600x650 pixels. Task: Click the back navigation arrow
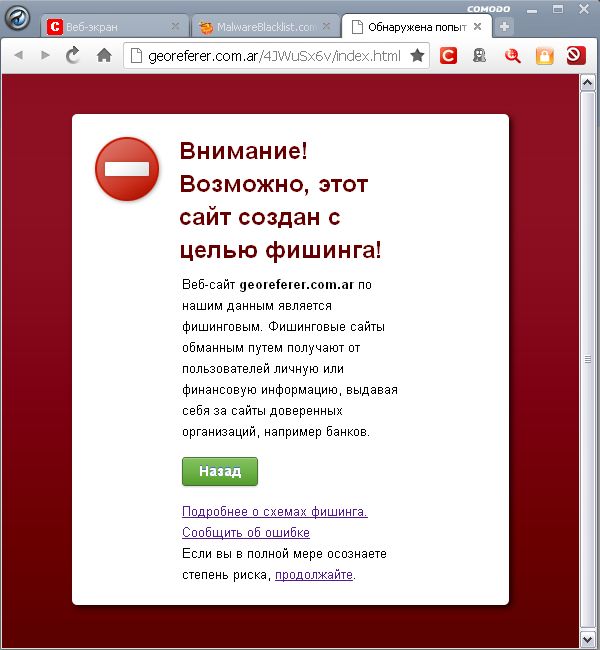click(19, 56)
